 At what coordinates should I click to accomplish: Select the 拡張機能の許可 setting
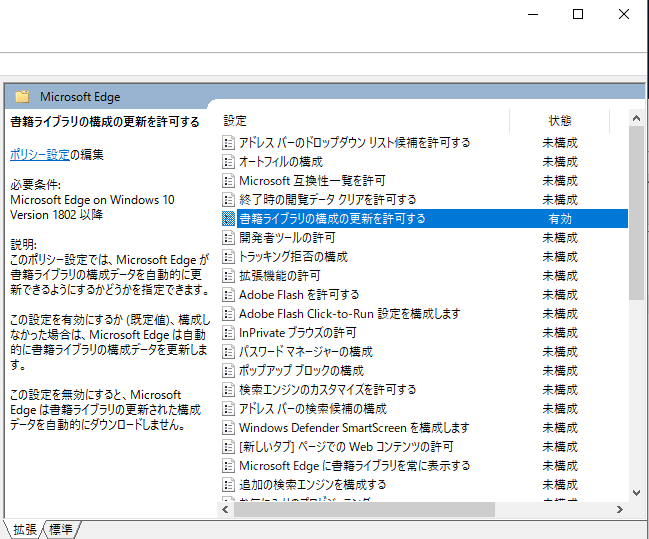pos(280,276)
